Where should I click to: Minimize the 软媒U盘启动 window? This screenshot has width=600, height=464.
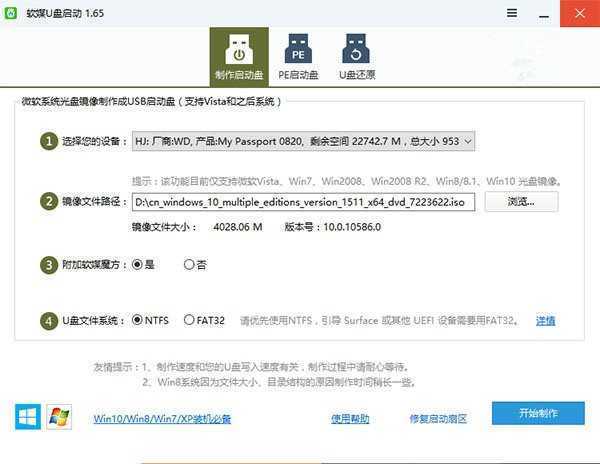544,13
